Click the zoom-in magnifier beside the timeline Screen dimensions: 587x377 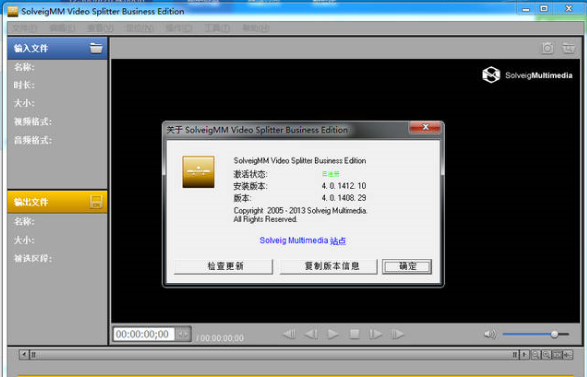click(x=535, y=354)
